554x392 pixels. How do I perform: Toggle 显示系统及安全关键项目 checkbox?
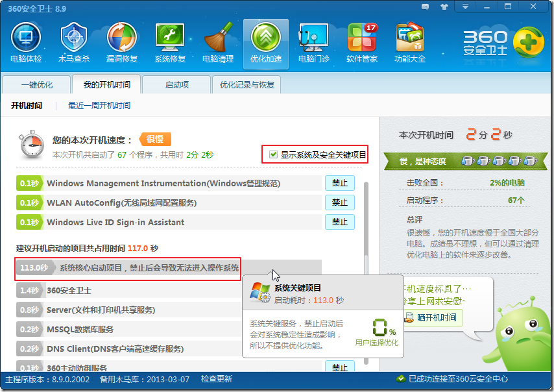[273, 154]
